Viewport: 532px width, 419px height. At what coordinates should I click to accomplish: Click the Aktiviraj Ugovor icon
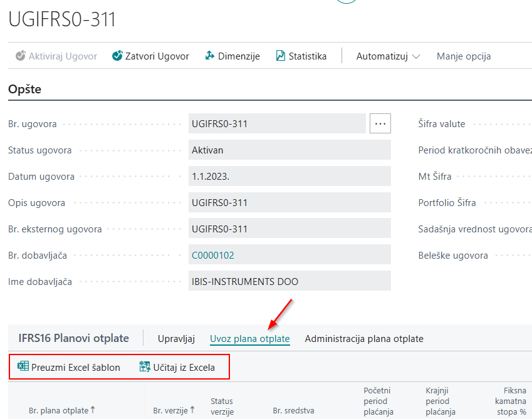pyautogui.click(x=21, y=56)
